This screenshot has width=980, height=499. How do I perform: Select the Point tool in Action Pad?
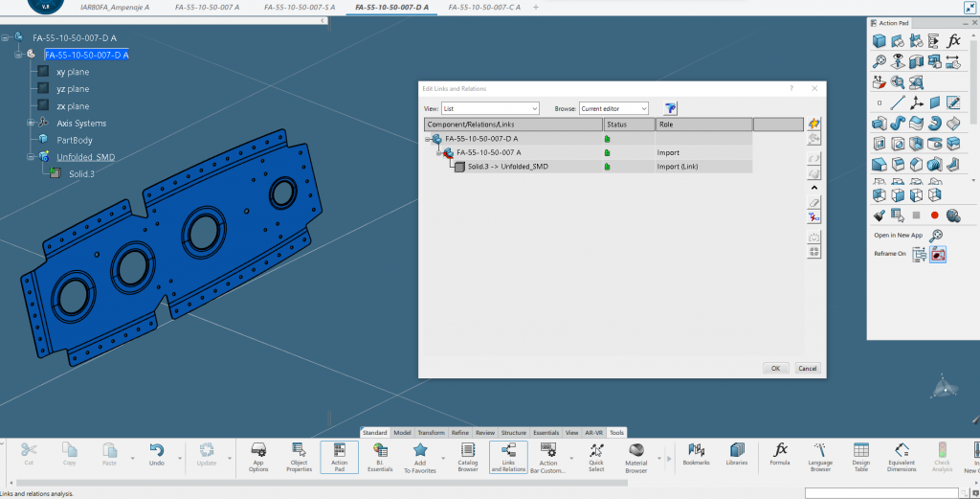(880, 103)
